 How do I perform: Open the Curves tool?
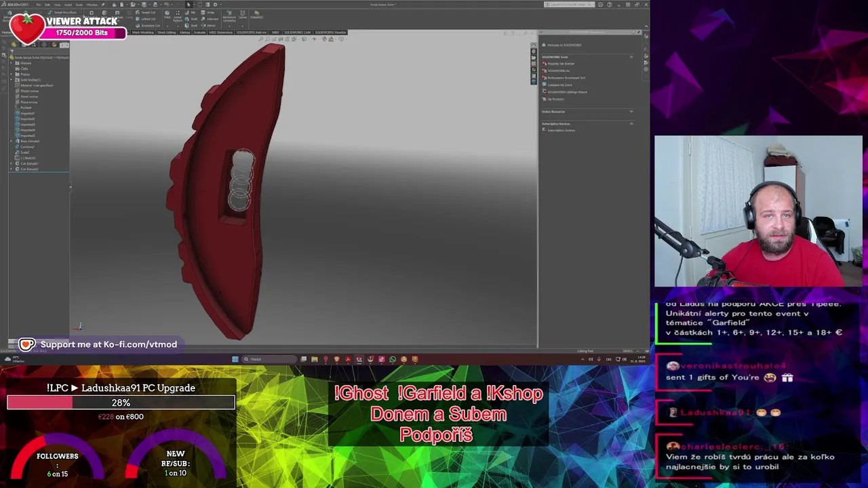coord(243,14)
